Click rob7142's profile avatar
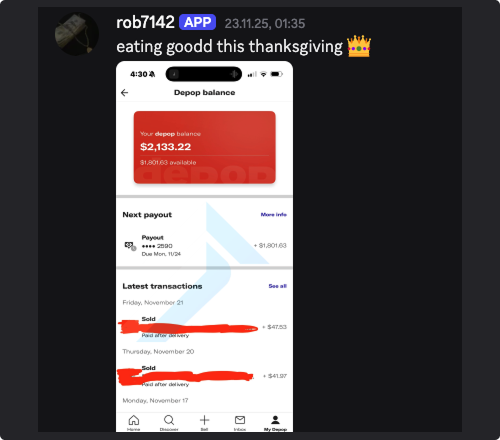Viewport: 500px width, 440px height. (x=77, y=34)
